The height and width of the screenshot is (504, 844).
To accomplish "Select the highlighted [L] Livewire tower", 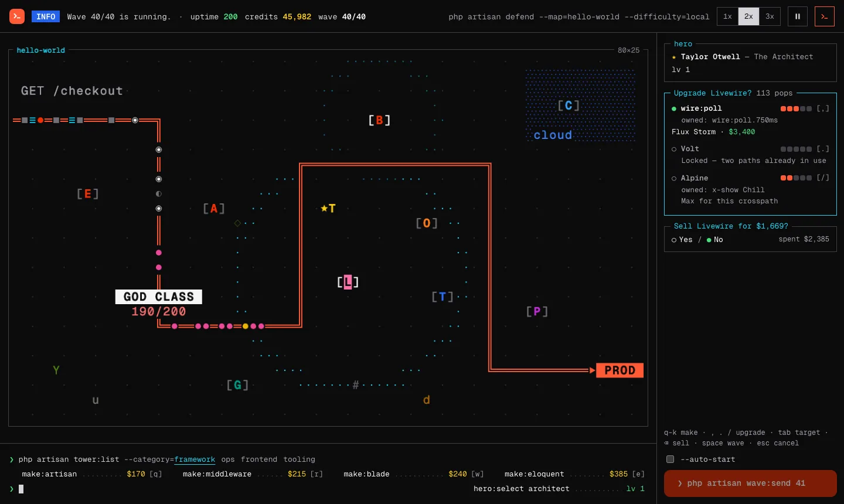I will tap(348, 282).
